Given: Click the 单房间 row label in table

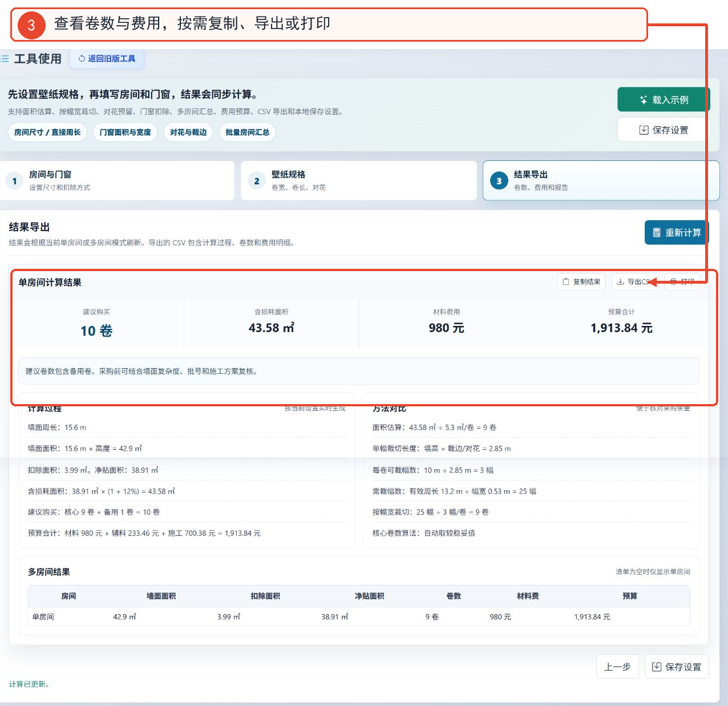Looking at the screenshot, I should point(43,617).
